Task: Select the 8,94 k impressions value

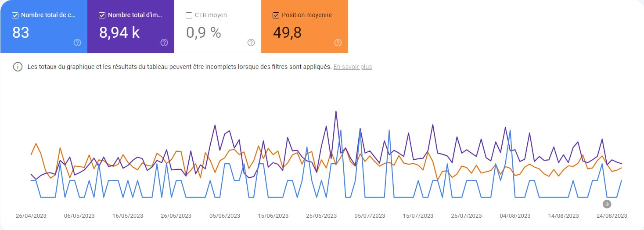Action: pos(119,32)
